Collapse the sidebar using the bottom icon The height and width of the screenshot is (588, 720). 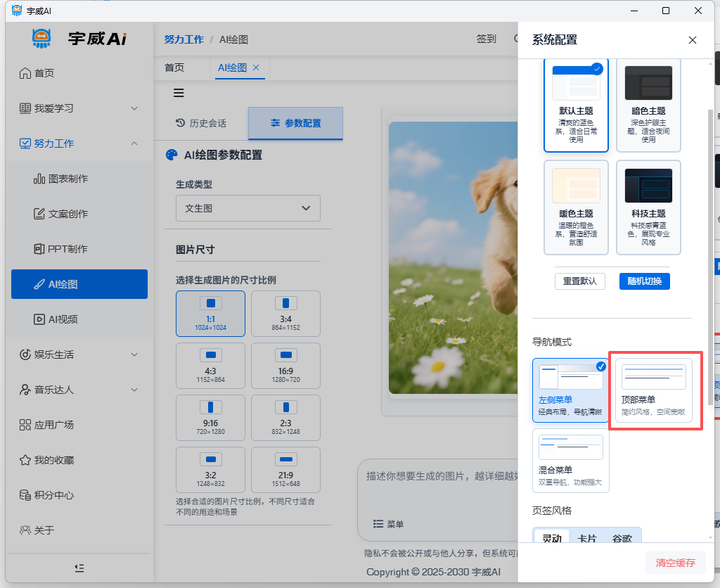point(79,568)
